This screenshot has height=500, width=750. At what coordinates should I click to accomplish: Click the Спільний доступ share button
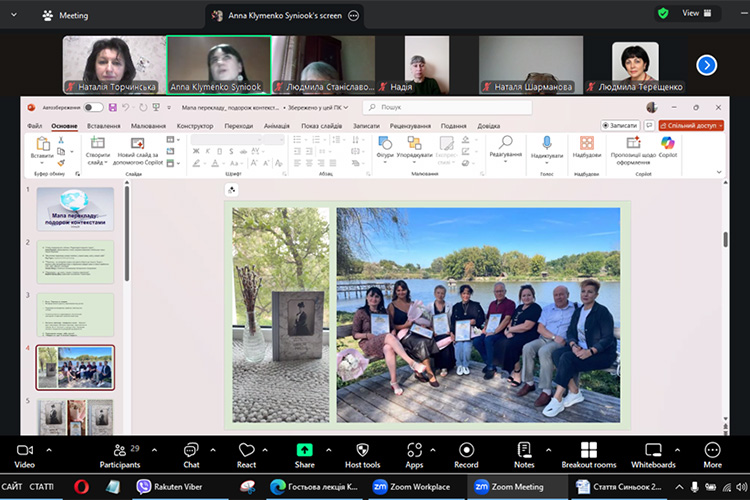click(687, 126)
